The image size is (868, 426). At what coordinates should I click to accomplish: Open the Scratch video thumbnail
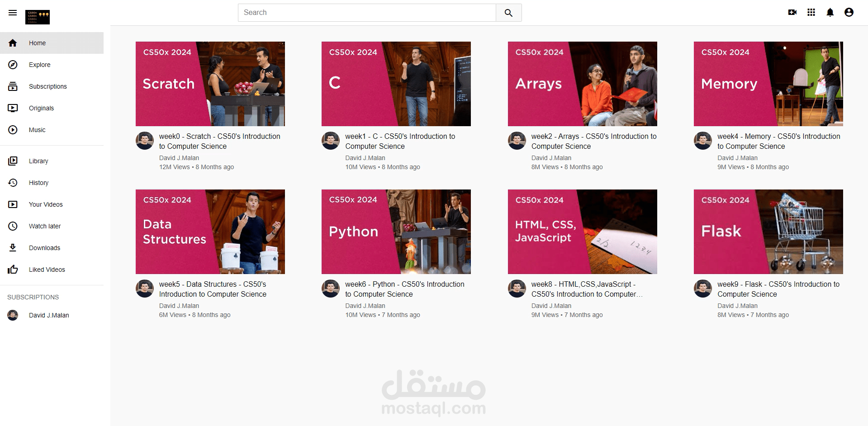click(210, 84)
